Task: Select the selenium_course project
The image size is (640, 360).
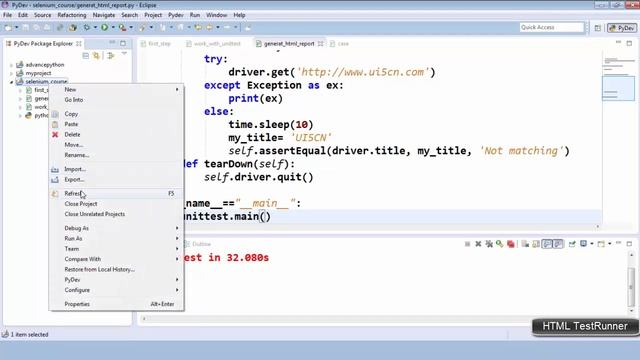Action: (46, 82)
